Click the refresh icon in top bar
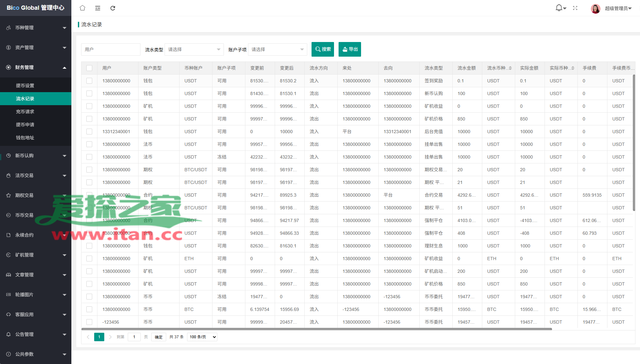The width and height of the screenshot is (640, 364). click(x=113, y=8)
